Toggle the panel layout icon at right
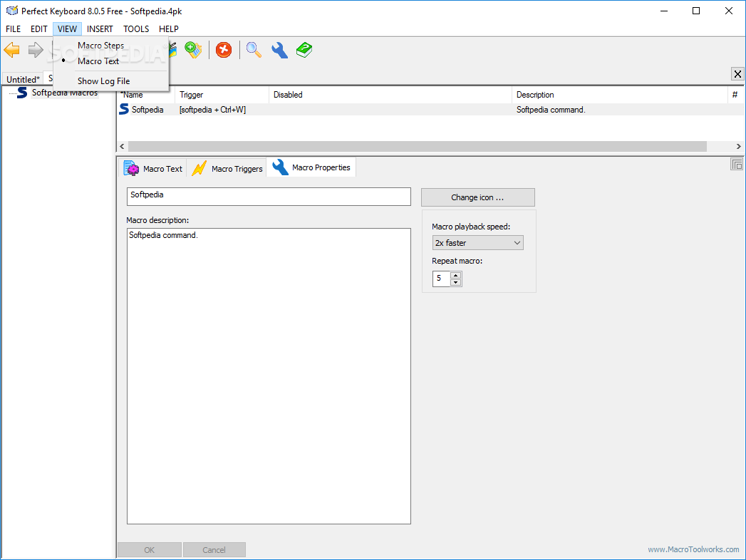 [737, 165]
